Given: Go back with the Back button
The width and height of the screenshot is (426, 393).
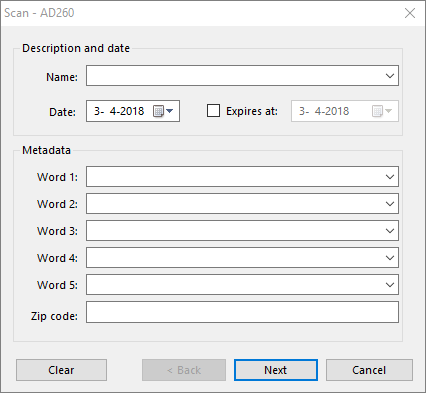Looking at the screenshot, I should [x=184, y=370].
